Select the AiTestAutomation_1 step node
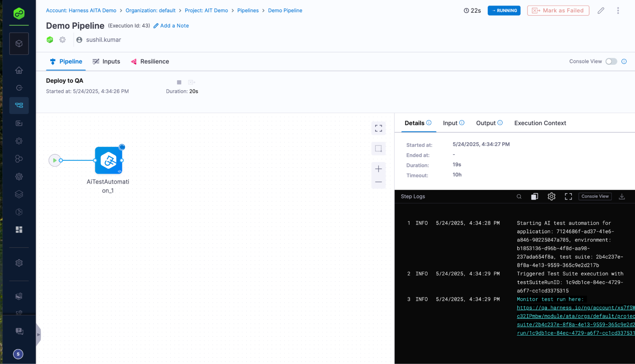 pyautogui.click(x=108, y=160)
